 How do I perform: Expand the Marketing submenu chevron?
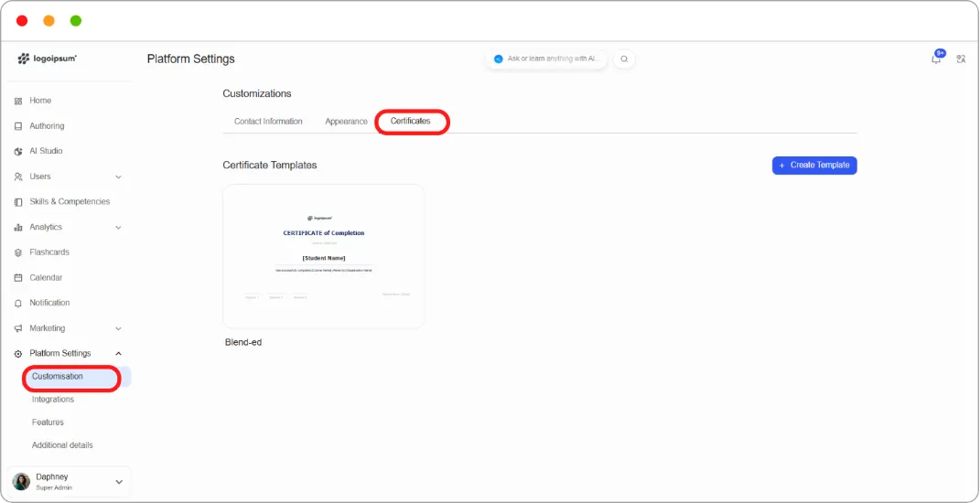118,328
